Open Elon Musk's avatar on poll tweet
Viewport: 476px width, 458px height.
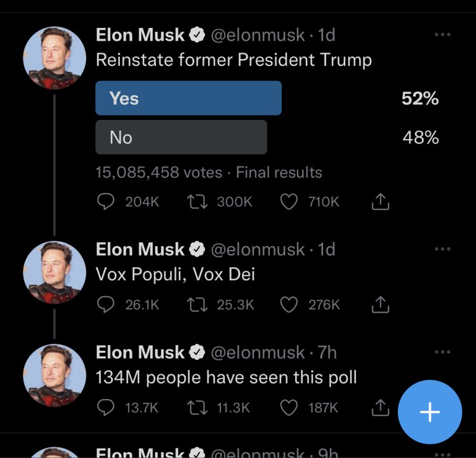pyautogui.click(x=54, y=58)
